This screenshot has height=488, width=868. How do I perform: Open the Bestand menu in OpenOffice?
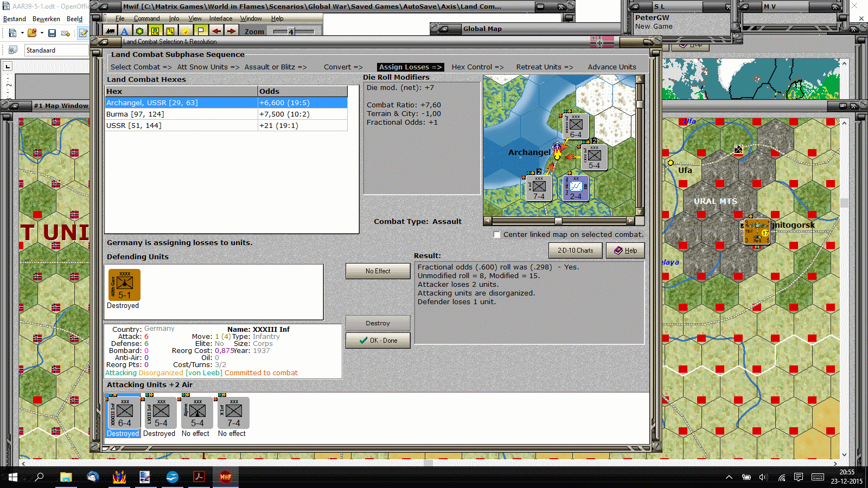[15, 18]
